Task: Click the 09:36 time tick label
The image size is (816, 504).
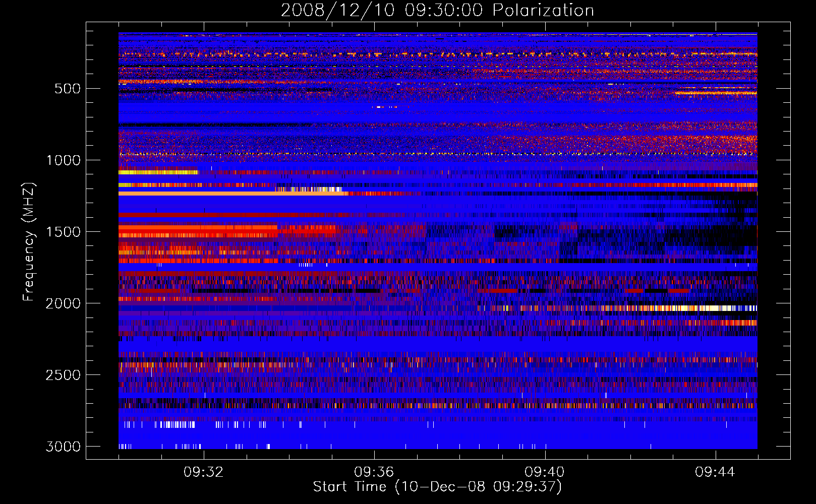Action: [x=374, y=472]
